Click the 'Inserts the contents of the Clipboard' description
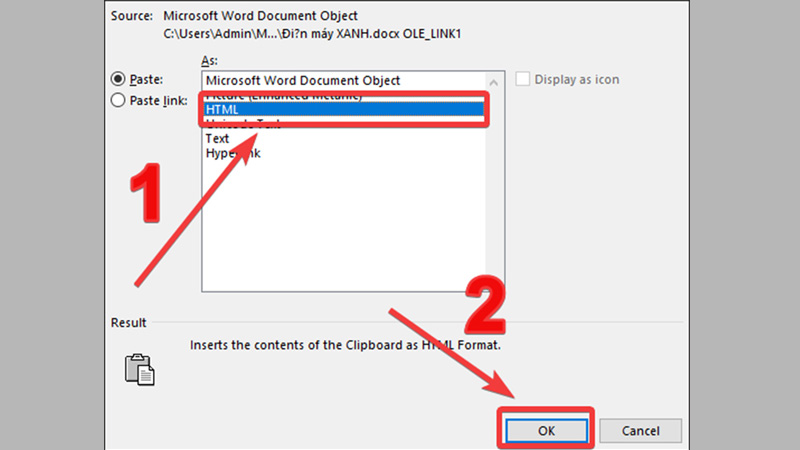The width and height of the screenshot is (800, 450). (345, 345)
